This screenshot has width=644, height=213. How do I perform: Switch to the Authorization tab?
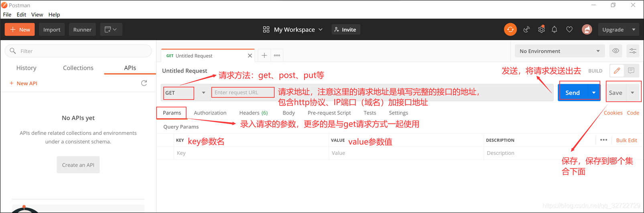coord(210,113)
